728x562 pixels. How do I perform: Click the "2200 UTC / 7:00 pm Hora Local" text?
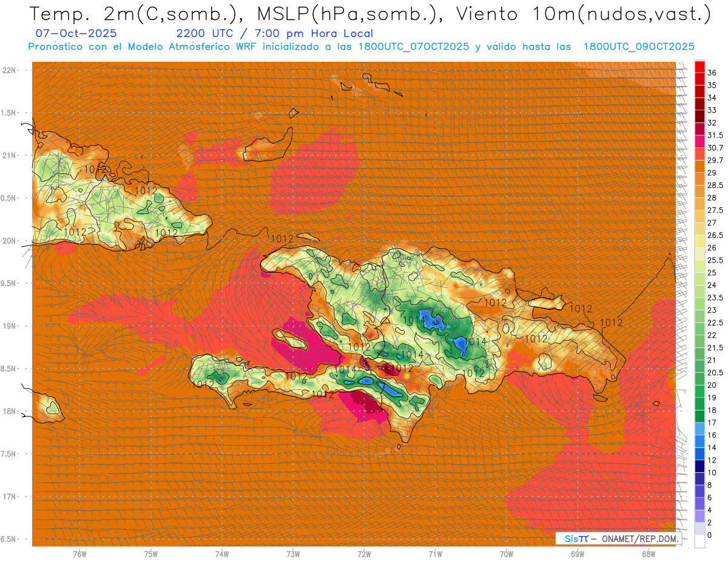274,34
